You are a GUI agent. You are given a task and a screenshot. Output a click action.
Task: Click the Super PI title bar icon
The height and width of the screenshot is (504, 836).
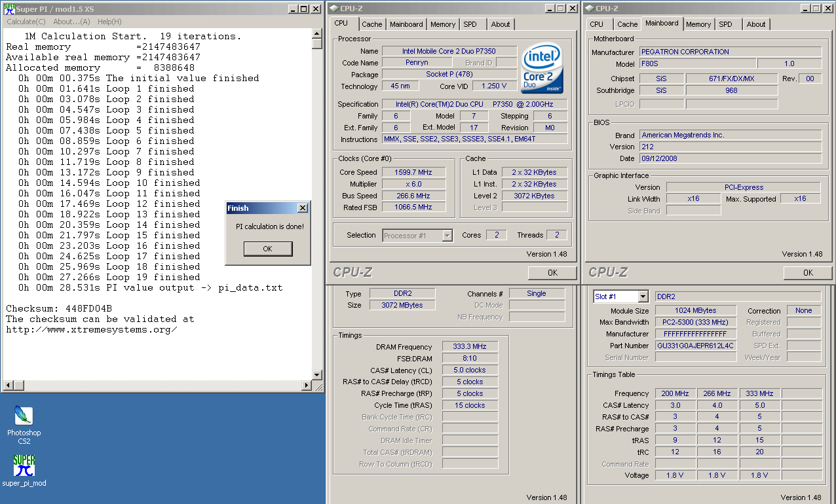tap(10, 9)
